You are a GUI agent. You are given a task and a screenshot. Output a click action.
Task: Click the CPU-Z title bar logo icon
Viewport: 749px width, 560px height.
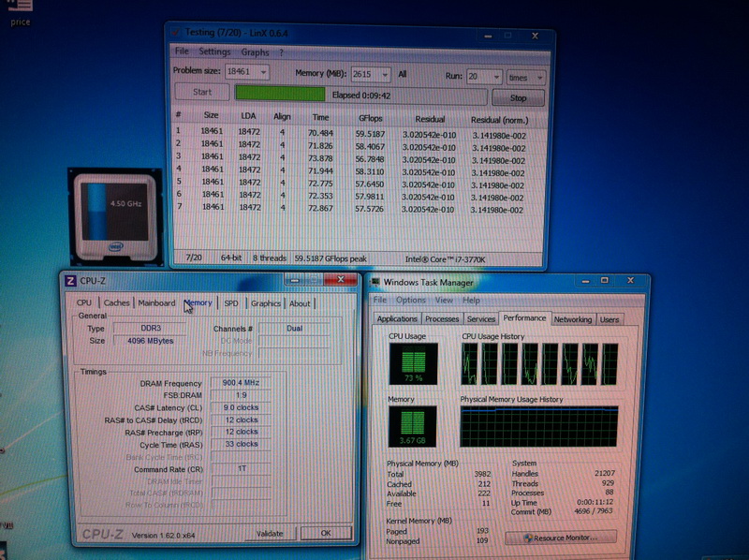(x=69, y=279)
